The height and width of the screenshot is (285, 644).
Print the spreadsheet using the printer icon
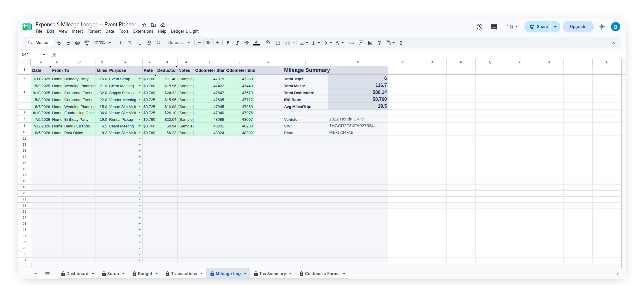78,43
